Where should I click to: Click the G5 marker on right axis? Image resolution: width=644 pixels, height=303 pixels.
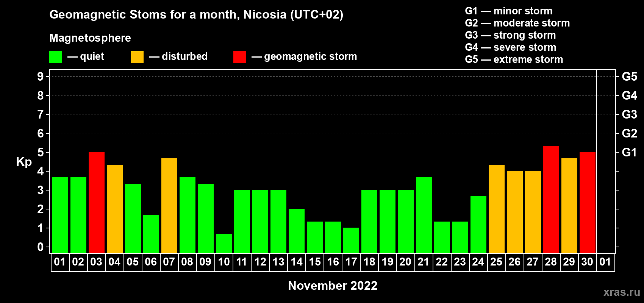(629, 77)
